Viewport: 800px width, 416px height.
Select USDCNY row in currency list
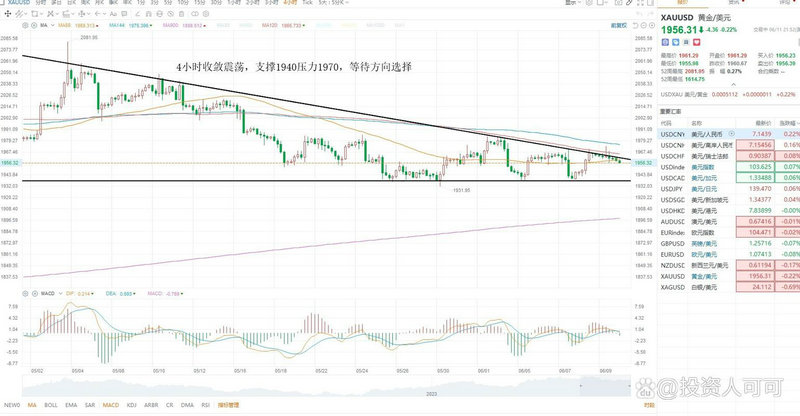click(x=680, y=132)
